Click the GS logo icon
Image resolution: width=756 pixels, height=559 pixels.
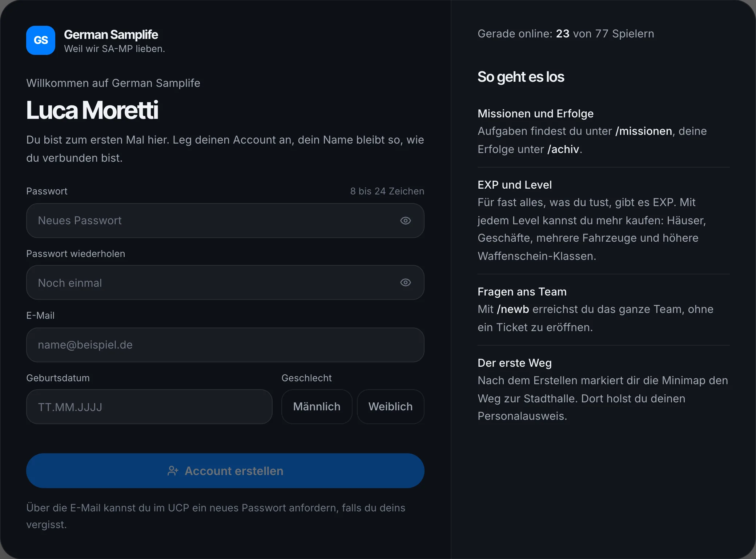tap(41, 40)
